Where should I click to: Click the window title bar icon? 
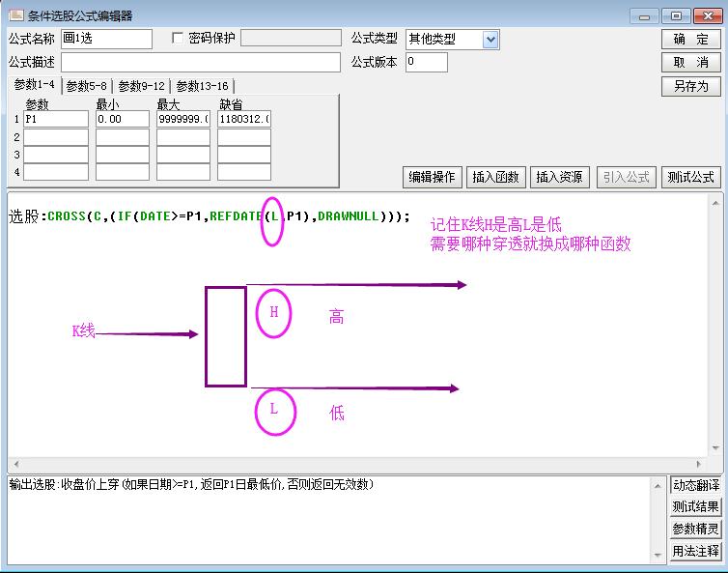[x=15, y=14]
